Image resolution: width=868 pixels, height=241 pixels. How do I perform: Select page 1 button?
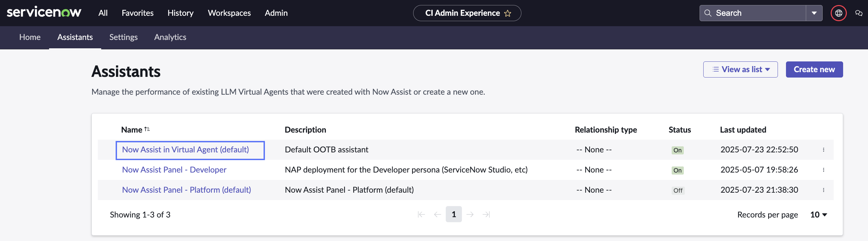[x=453, y=214]
